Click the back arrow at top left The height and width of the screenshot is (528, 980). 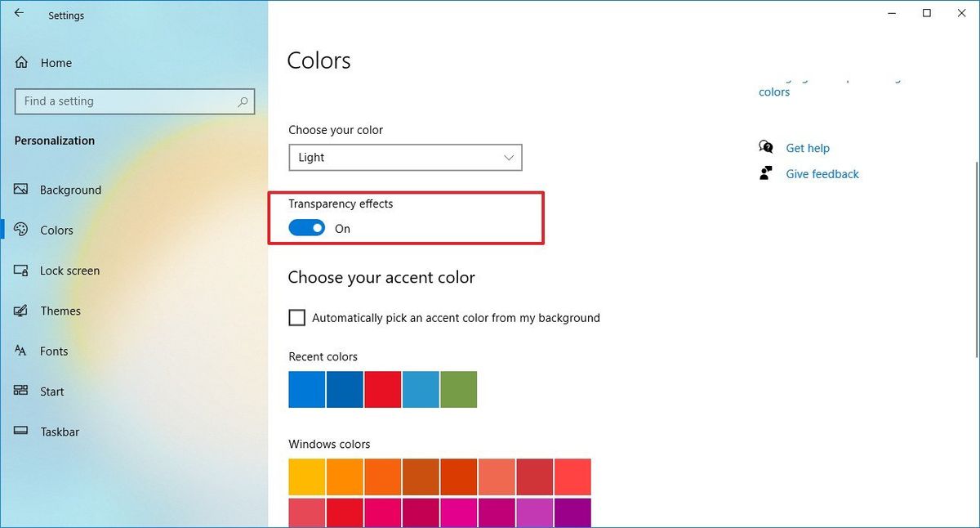click(x=19, y=12)
